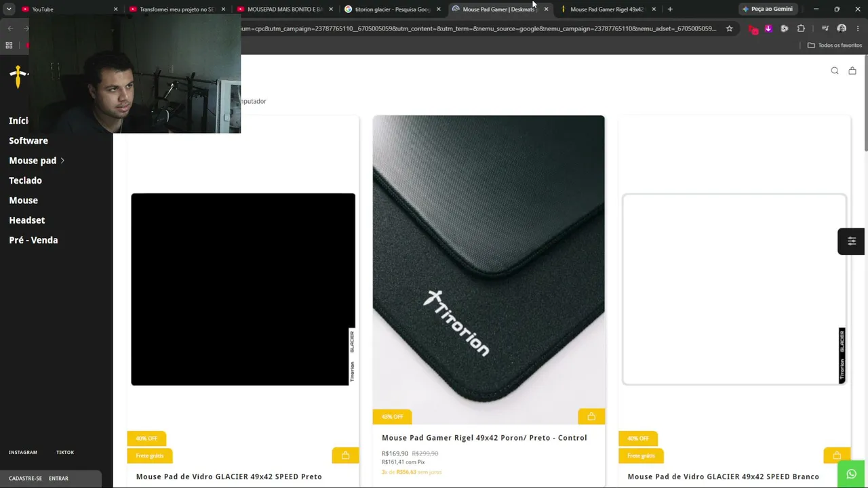Click the black GLACIER mouse pad image

coord(243,289)
